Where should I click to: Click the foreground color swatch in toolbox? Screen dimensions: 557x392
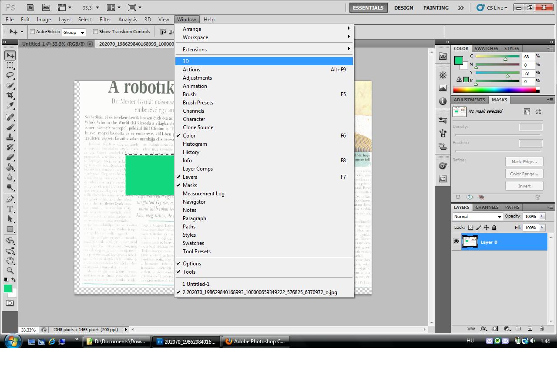tap(7, 288)
